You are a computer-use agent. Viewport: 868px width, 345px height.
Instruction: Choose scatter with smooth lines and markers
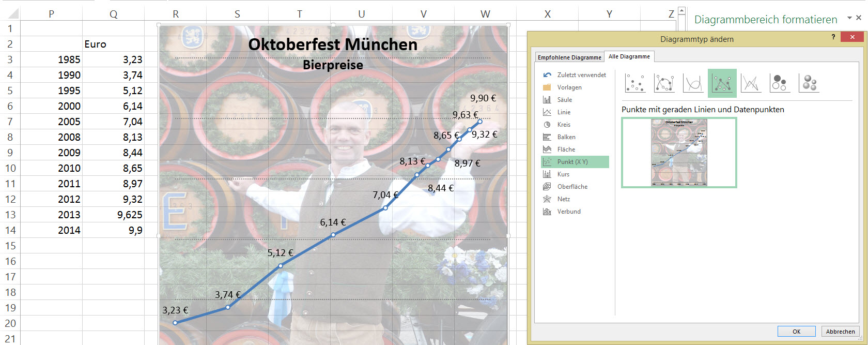coord(664,83)
